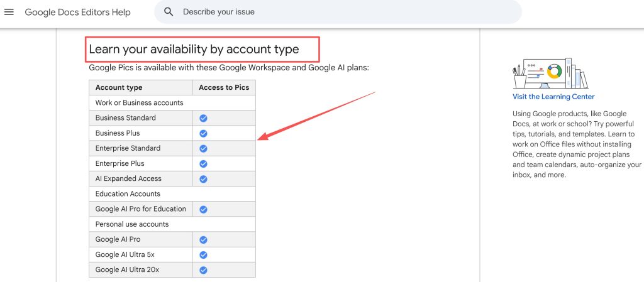Click Work or Business accounts row
The width and height of the screenshot is (644, 282).
[x=172, y=102]
